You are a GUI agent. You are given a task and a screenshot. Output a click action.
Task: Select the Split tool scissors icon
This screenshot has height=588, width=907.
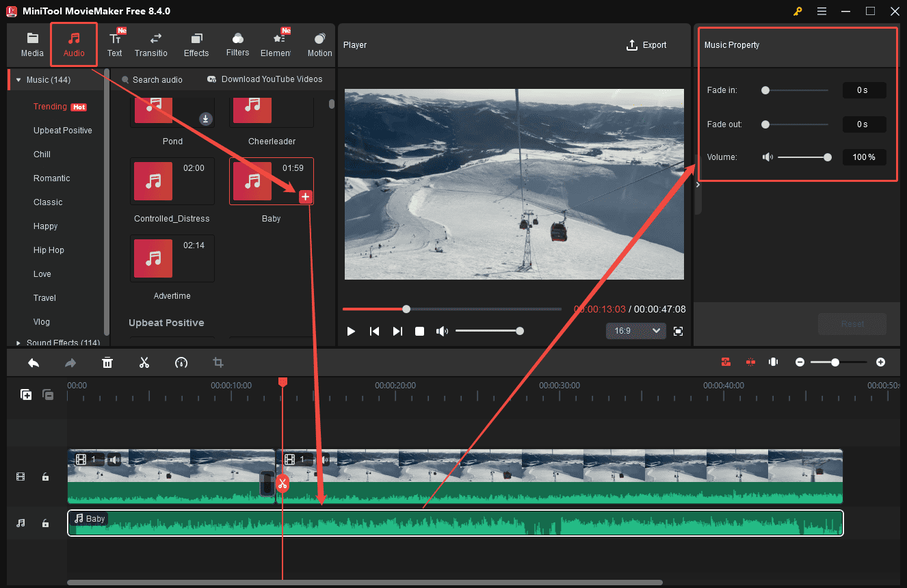click(144, 362)
